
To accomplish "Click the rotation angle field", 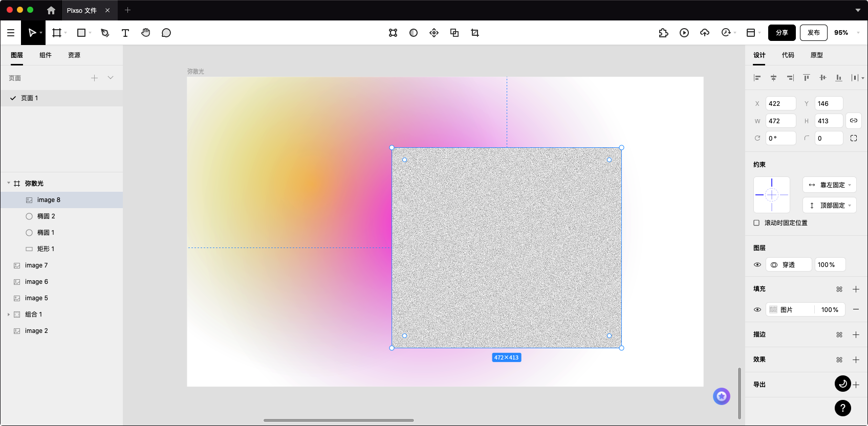I will click(781, 138).
